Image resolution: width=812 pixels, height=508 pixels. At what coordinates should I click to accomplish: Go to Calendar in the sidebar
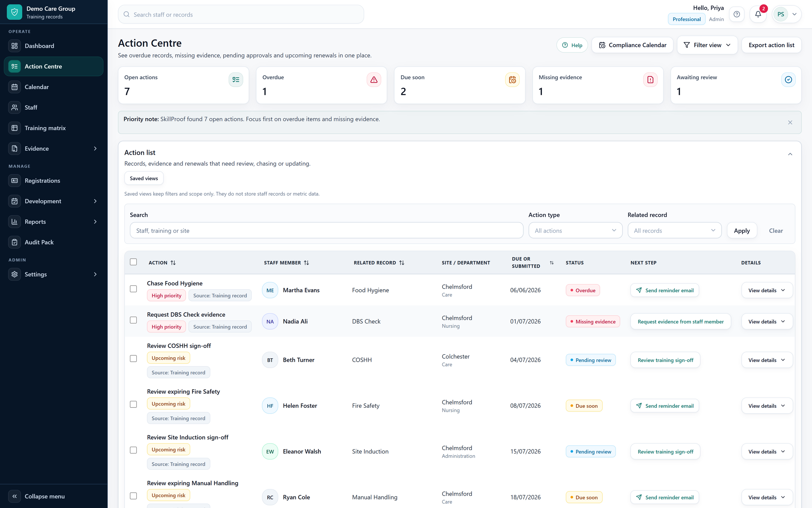pos(53,87)
